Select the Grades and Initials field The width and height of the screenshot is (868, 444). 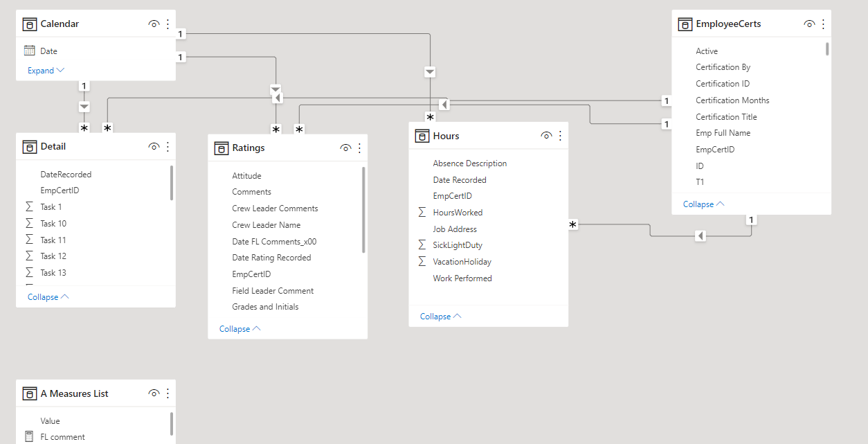[265, 307]
